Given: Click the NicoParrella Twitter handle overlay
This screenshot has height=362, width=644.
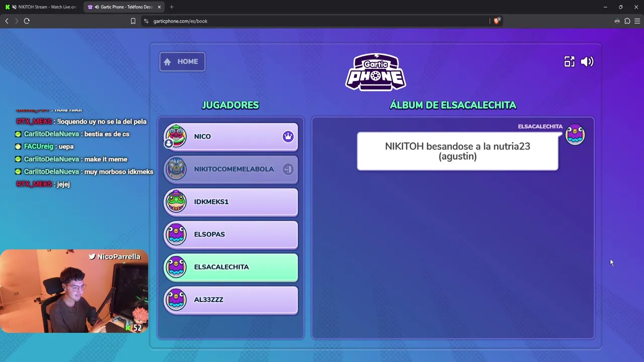Looking at the screenshot, I should pyautogui.click(x=115, y=257).
